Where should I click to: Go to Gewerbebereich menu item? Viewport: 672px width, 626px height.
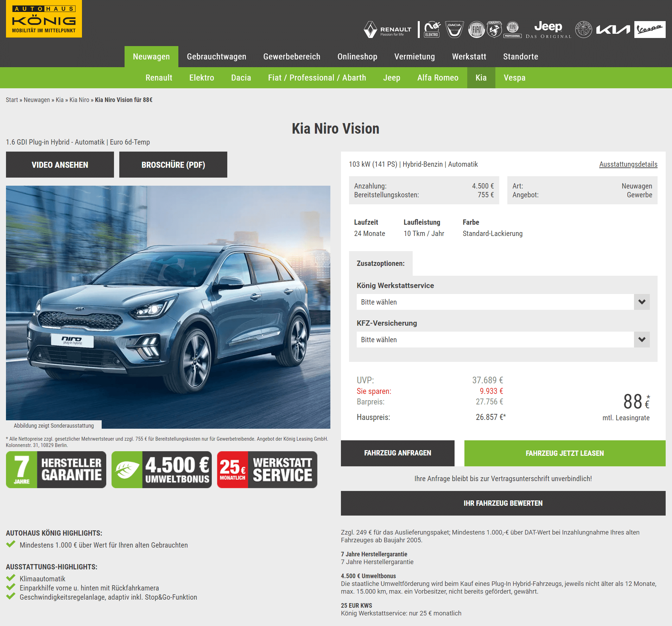pos(292,57)
